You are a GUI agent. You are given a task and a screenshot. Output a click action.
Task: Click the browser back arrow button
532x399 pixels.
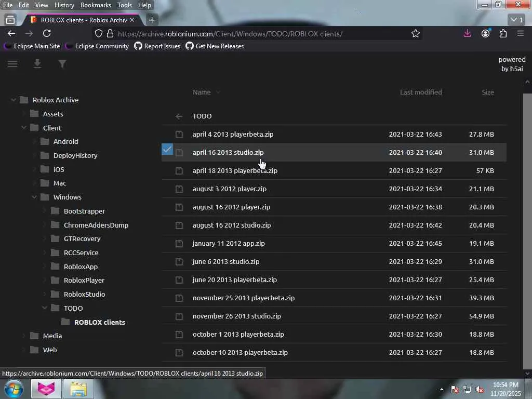11,33
